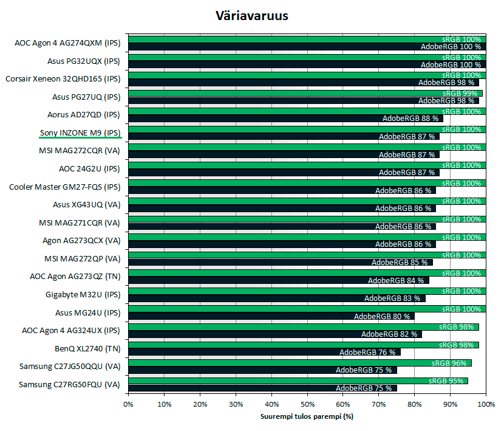
Task: Select the 80% axis label
Action: click(x=415, y=404)
